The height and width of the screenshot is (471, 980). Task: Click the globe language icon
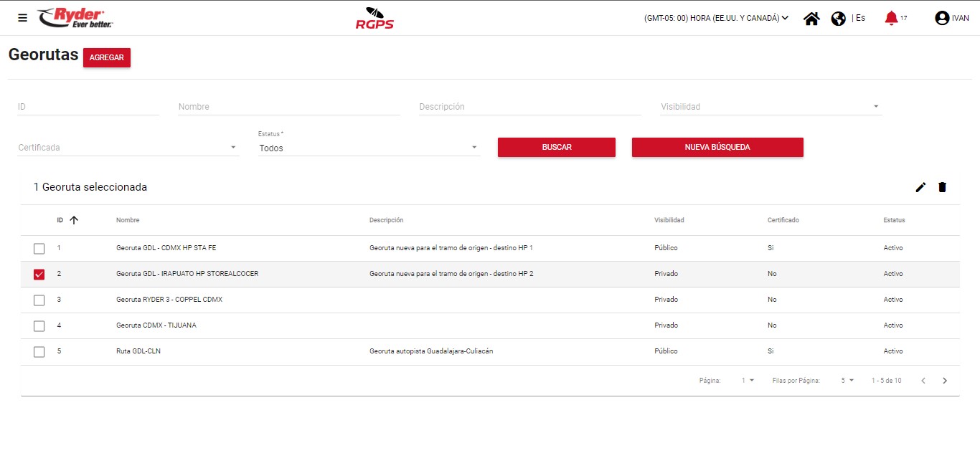click(838, 19)
